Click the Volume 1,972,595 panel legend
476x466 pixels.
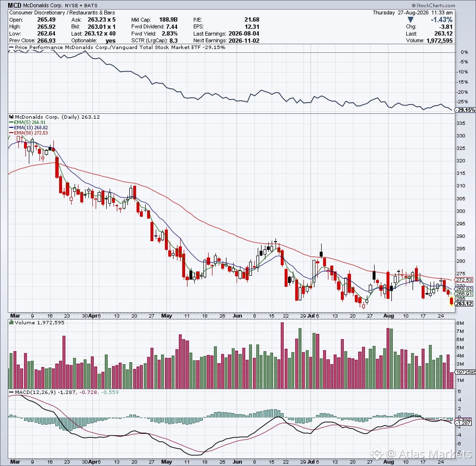pyautogui.click(x=37, y=322)
